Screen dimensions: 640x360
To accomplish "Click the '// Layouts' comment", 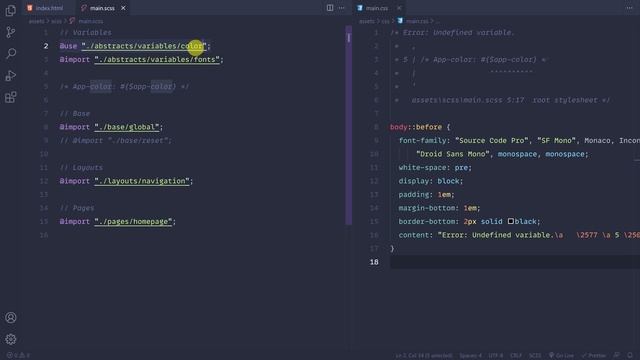I will click(x=81, y=167).
